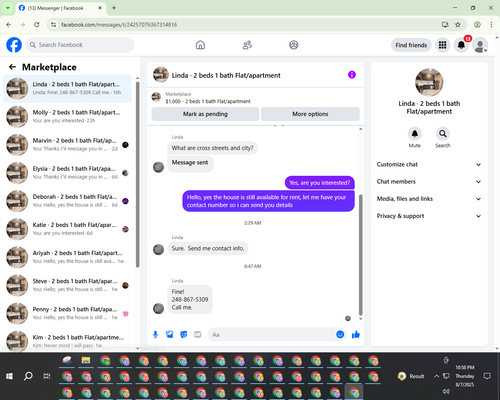500x400 pixels.
Task: Click Find friends button
Action: (411, 45)
